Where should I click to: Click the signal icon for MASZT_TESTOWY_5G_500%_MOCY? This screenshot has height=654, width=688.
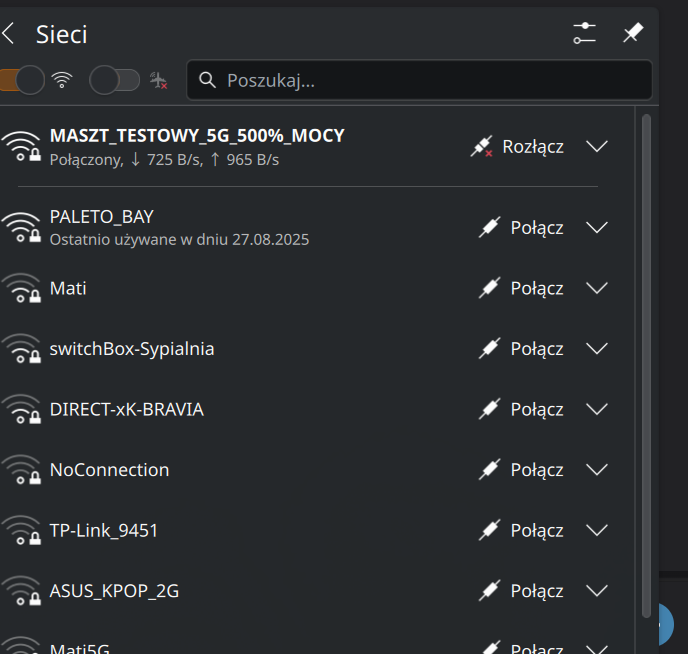[x=20, y=146]
